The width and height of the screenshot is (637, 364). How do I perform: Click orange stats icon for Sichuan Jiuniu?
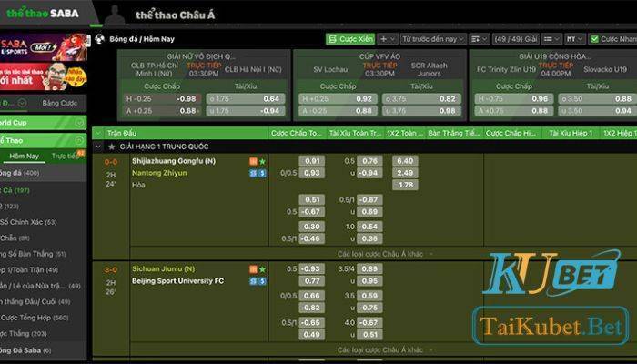[254, 269]
